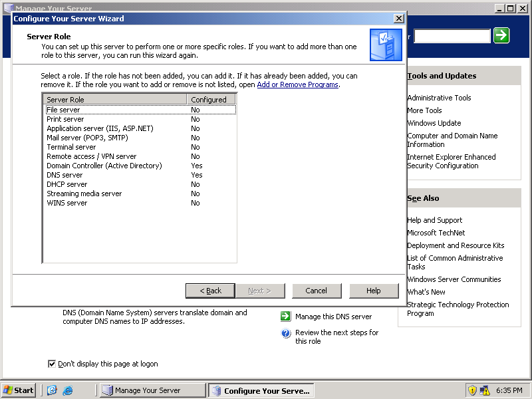Click Review the next steps for this role
Screen dimensions: 532x399
pyautogui.click(x=337, y=337)
